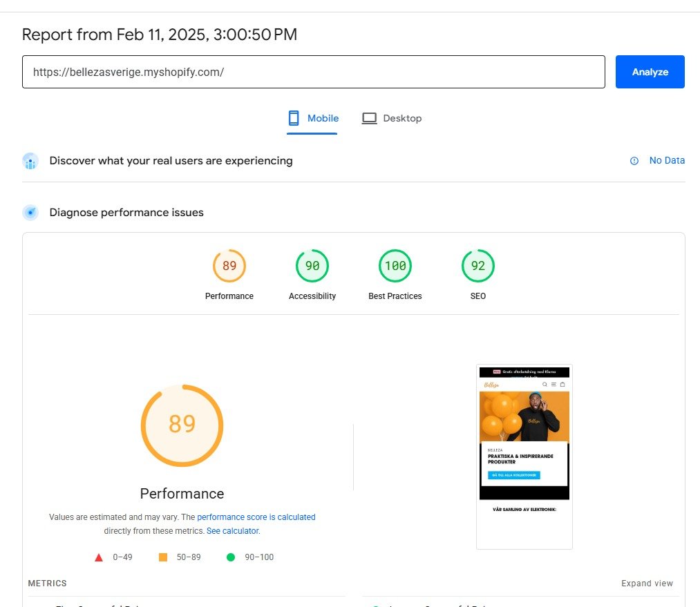This screenshot has height=607, width=700.
Task: Click the mobile page screenshot thumbnail
Action: (524, 456)
